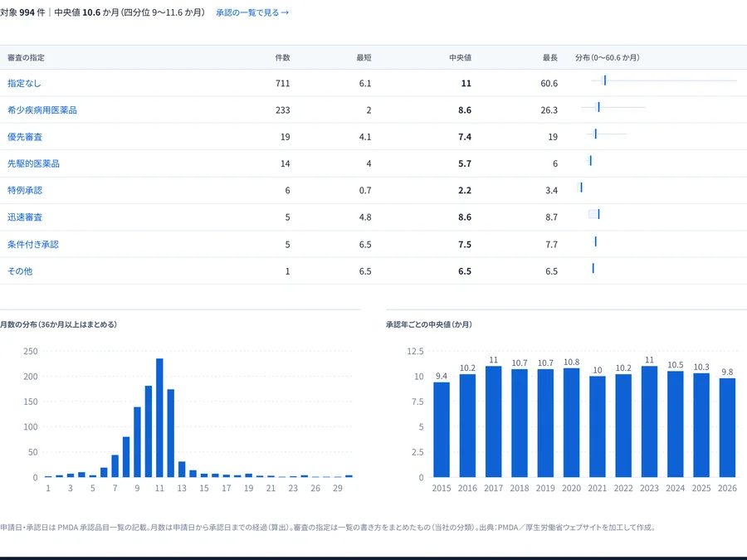The height and width of the screenshot is (560, 747).
Task: Click the 2017 bar in yearly median chart
Action: (494, 421)
